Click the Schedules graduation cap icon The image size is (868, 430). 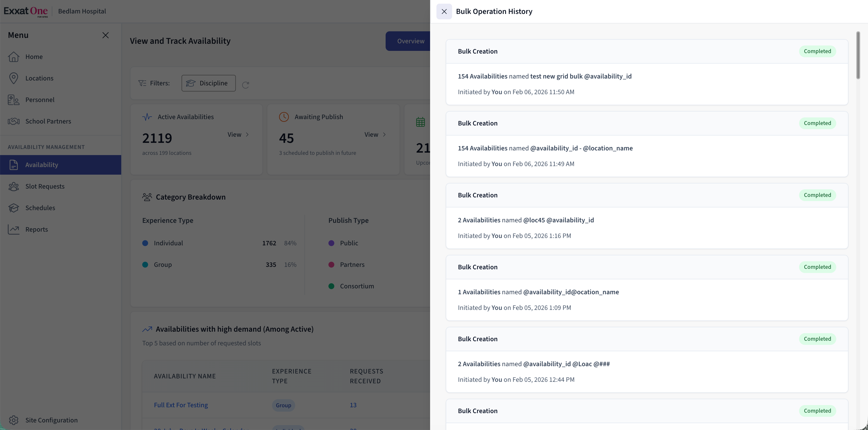(13, 208)
